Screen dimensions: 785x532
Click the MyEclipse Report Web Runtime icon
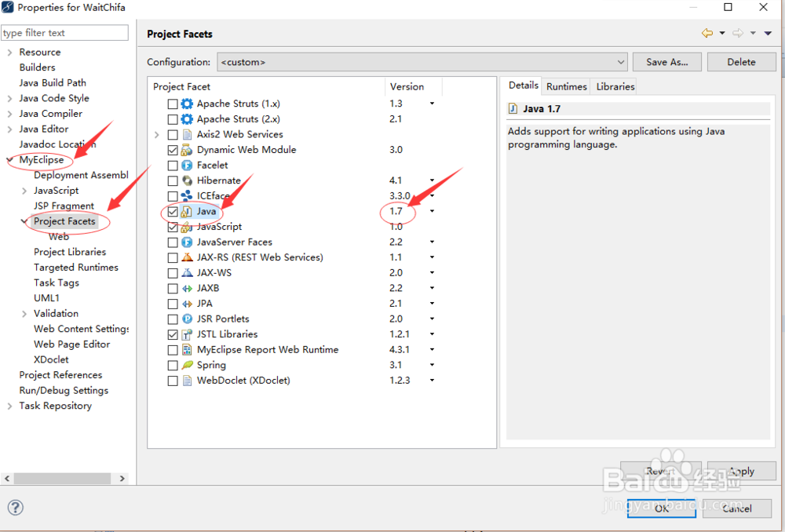[x=187, y=350]
